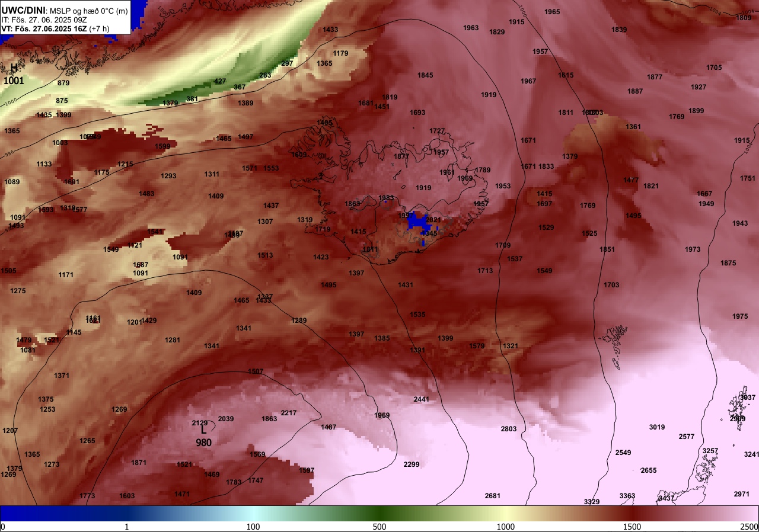The image size is (759, 532).
Task: Click the map value 1887
Action: (635, 91)
